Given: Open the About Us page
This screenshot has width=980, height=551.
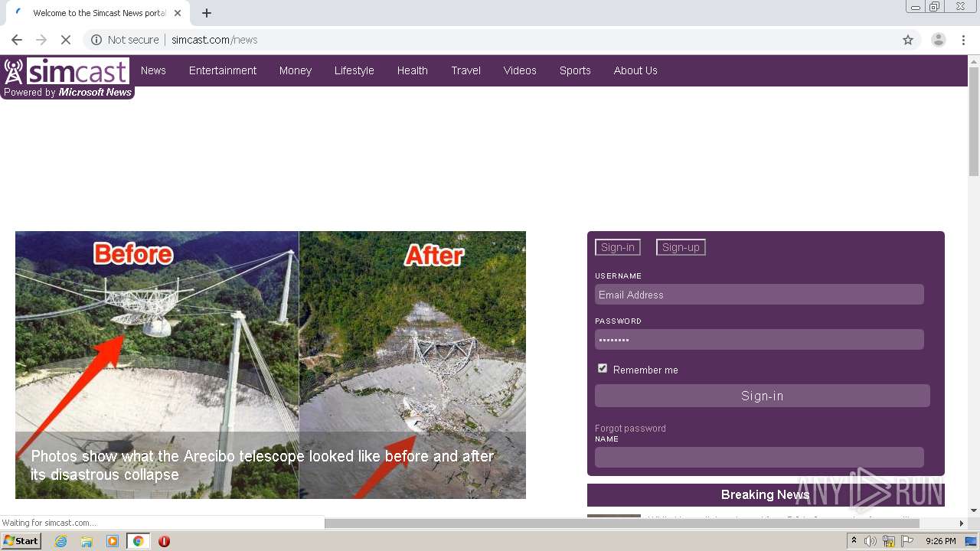Looking at the screenshot, I should click(x=635, y=70).
